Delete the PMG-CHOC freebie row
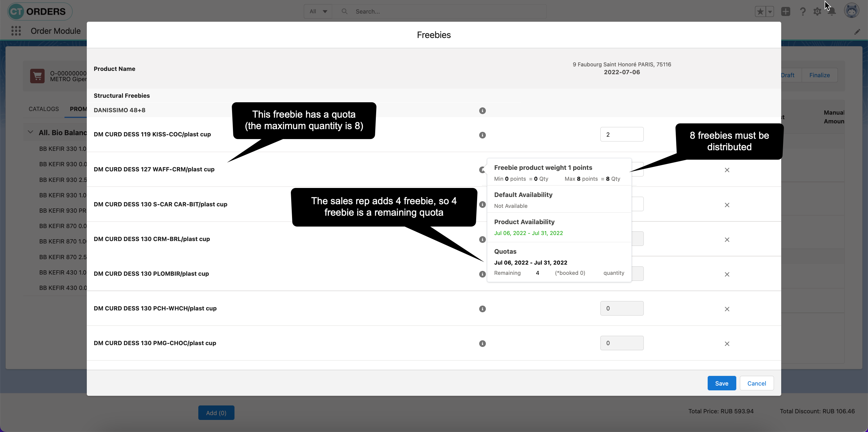Screen dimensions: 868x432 coord(727,344)
